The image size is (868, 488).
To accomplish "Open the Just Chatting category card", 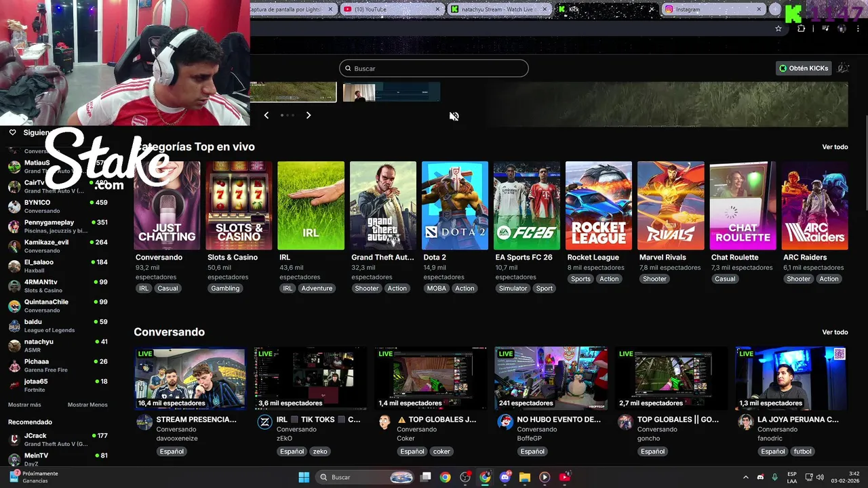I will 167,205.
